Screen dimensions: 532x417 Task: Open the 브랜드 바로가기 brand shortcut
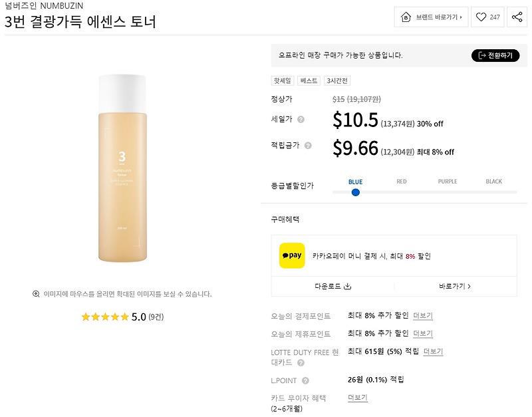(x=432, y=17)
